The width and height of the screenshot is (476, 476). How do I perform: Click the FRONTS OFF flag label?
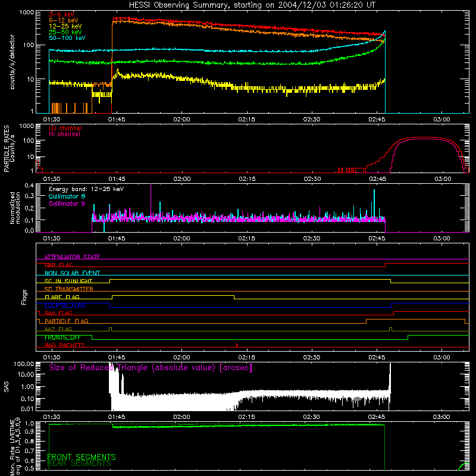pyautogui.click(x=62, y=337)
